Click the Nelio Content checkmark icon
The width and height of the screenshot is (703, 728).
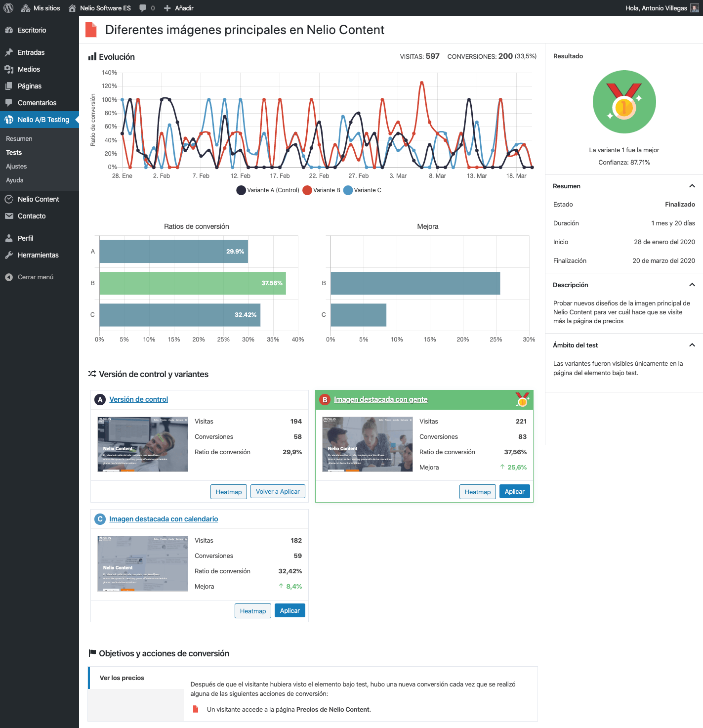[x=9, y=199]
